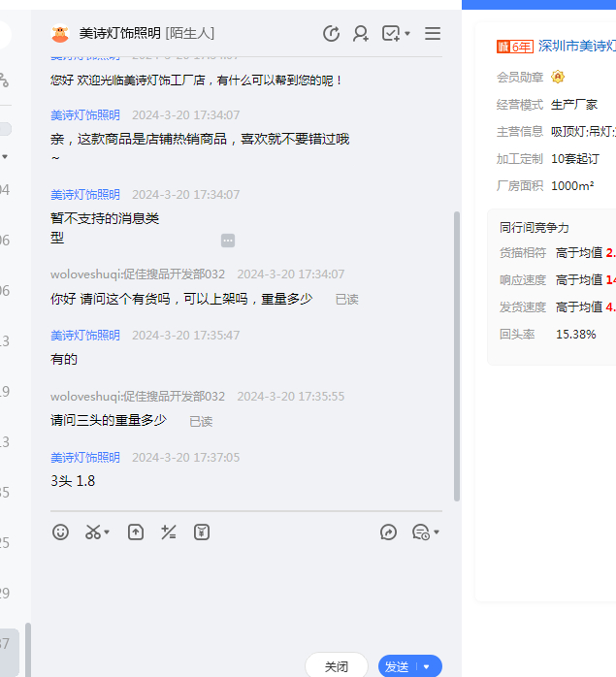Click the unsupported message ellipsis icon
Viewport: 616px width, 677px height.
point(228,241)
